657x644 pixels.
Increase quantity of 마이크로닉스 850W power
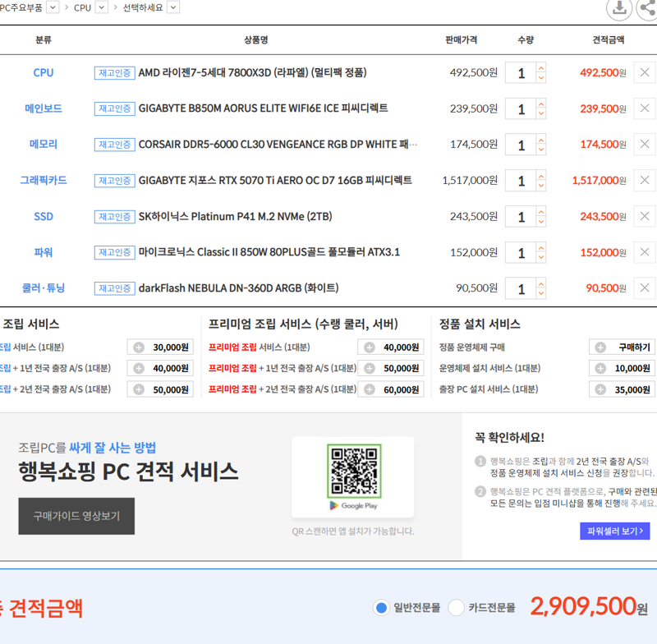coord(541,246)
